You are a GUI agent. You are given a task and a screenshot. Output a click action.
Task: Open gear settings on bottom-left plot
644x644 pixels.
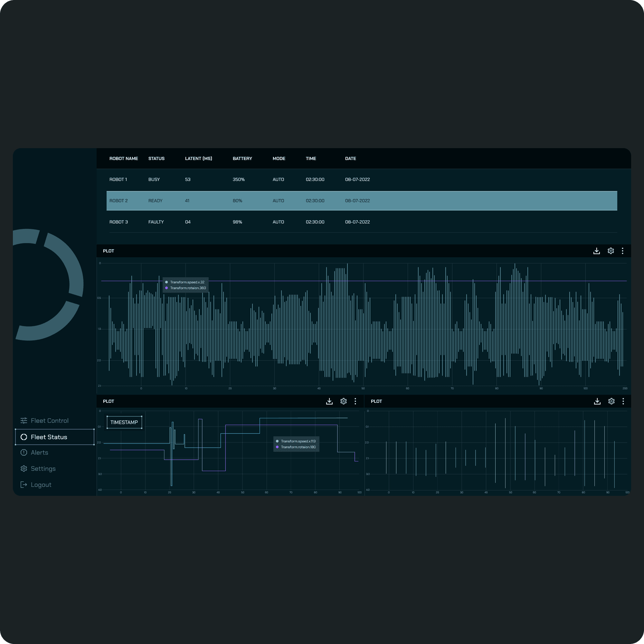click(x=343, y=401)
